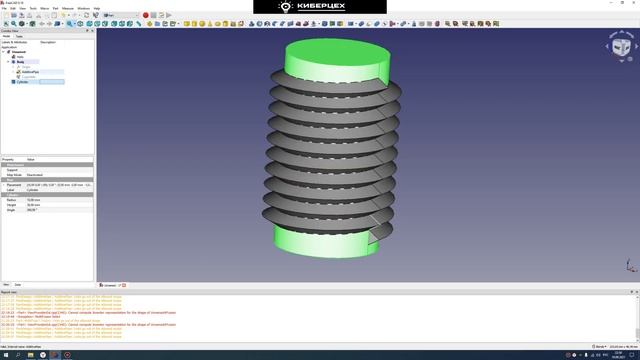Click the Fit all view icon
The image size is (640, 360).
(x=6, y=24)
